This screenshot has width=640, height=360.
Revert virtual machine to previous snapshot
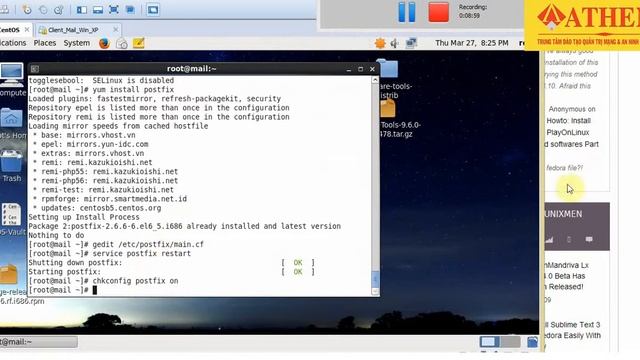[43, 9]
